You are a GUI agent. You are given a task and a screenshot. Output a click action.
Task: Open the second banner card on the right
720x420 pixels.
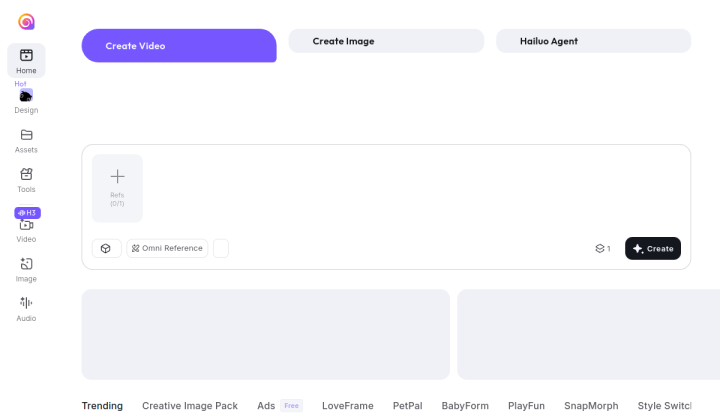point(589,334)
